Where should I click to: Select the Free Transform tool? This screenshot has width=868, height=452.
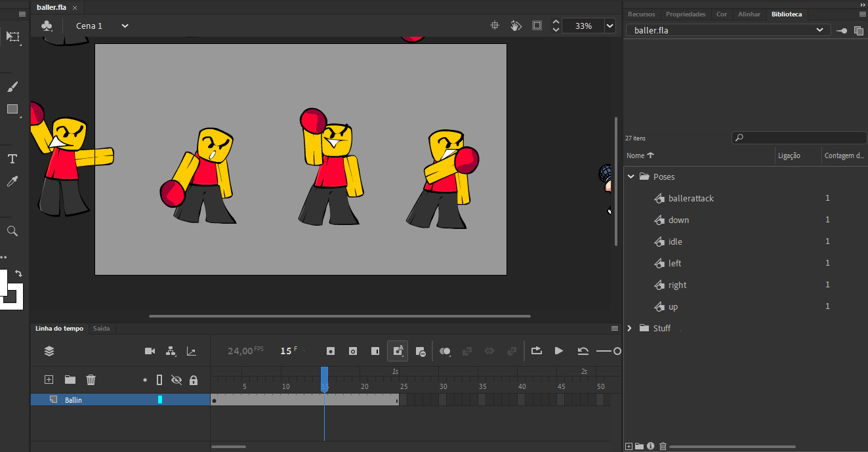(x=12, y=37)
